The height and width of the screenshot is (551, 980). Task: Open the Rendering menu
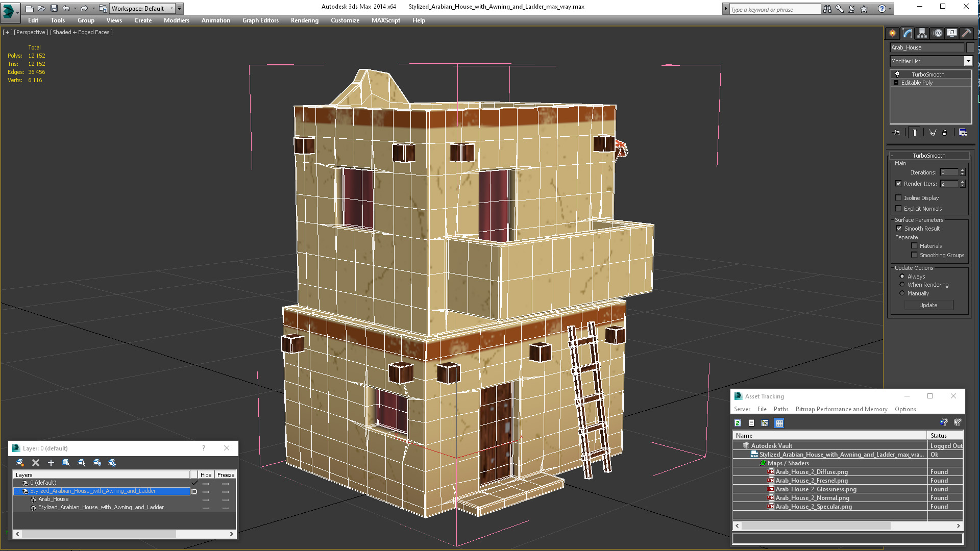(304, 20)
